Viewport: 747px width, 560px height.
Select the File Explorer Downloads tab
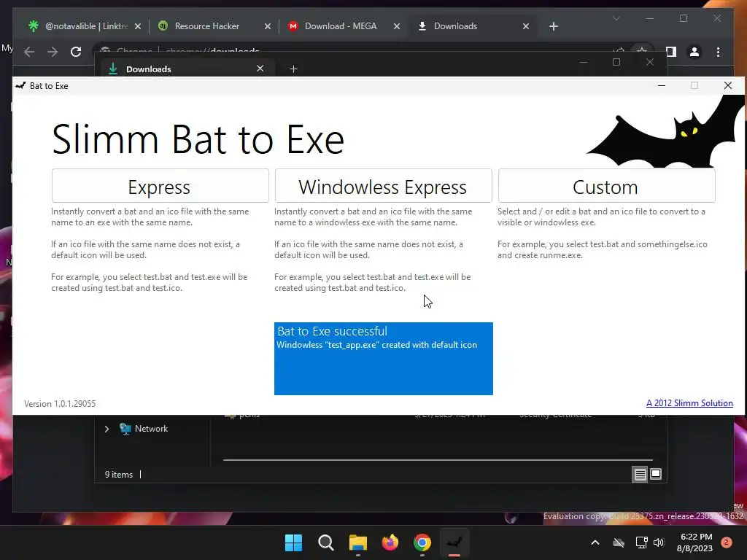pos(186,69)
